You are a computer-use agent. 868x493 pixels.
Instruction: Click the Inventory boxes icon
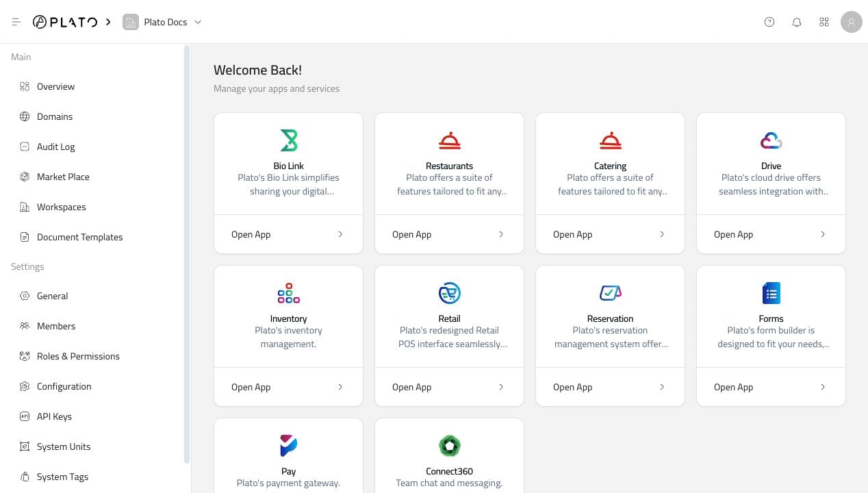pos(289,293)
